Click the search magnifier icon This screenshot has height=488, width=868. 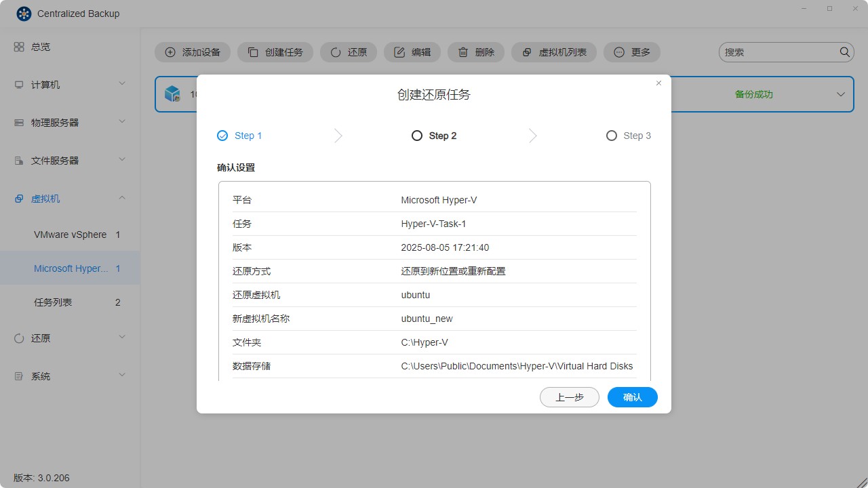point(844,52)
